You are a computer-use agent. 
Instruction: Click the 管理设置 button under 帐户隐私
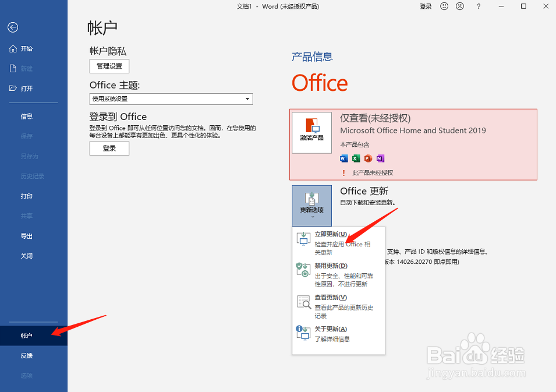click(109, 66)
